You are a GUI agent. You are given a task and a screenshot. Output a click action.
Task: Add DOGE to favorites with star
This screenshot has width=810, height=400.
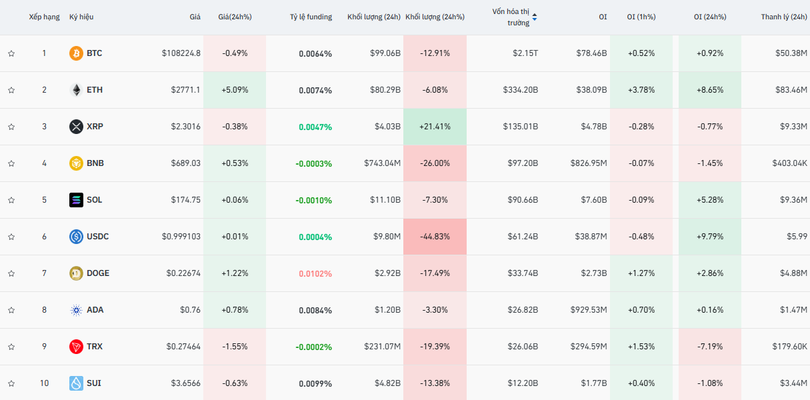[x=11, y=273]
